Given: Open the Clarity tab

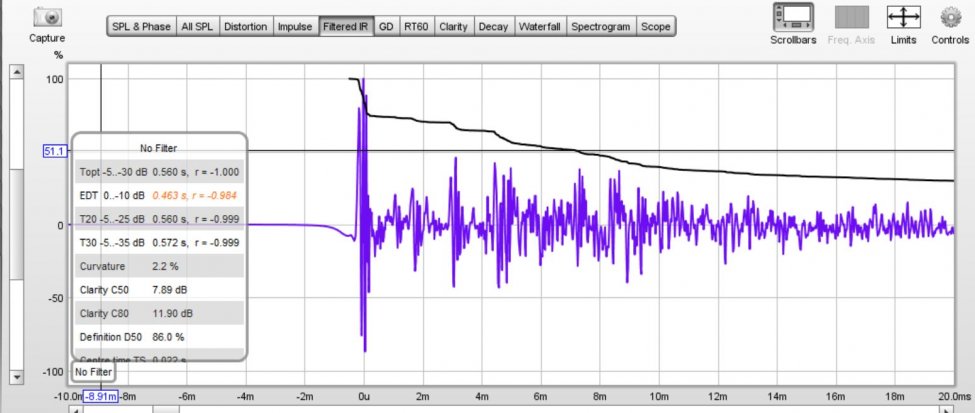Looking at the screenshot, I should coord(453,27).
